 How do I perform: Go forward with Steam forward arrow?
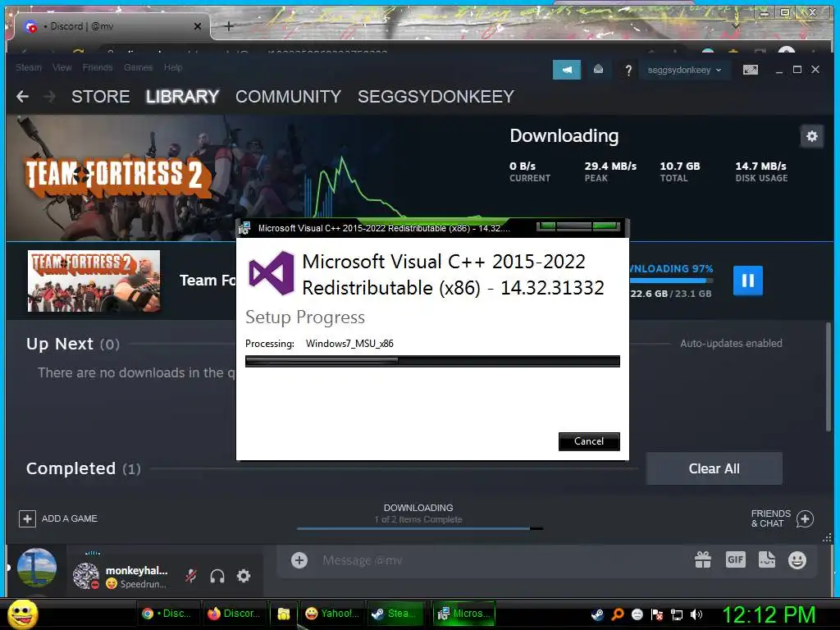coord(49,97)
